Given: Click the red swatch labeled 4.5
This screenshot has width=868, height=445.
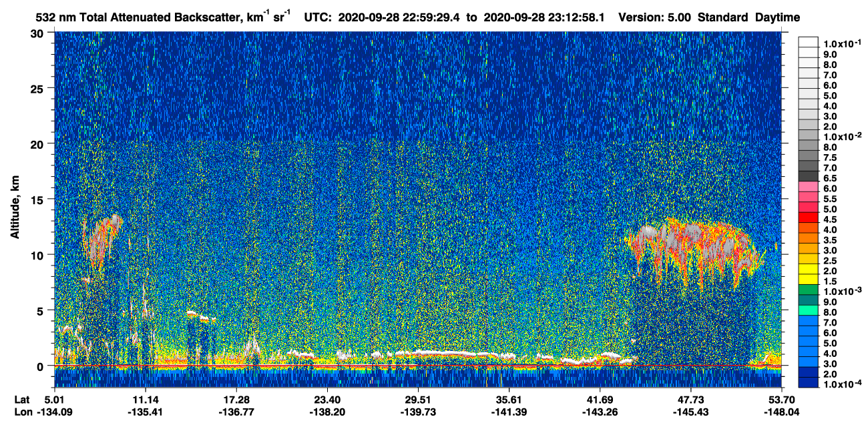Looking at the screenshot, I should point(809,217).
